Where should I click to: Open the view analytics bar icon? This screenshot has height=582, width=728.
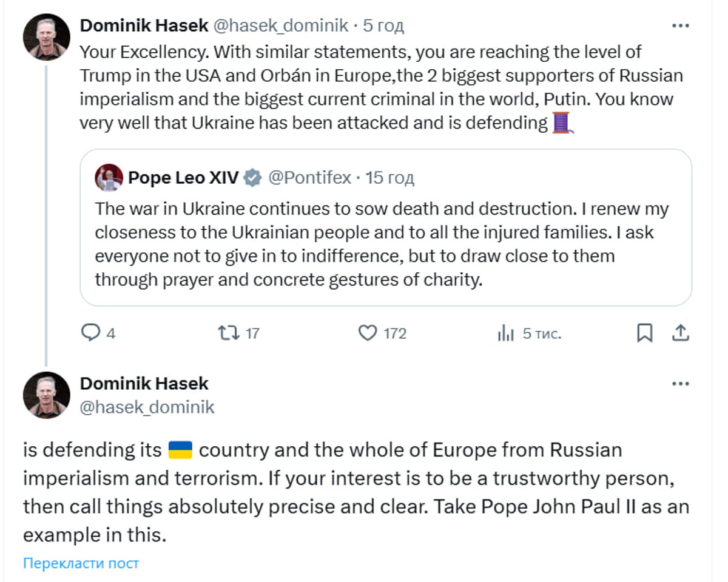pyautogui.click(x=505, y=333)
